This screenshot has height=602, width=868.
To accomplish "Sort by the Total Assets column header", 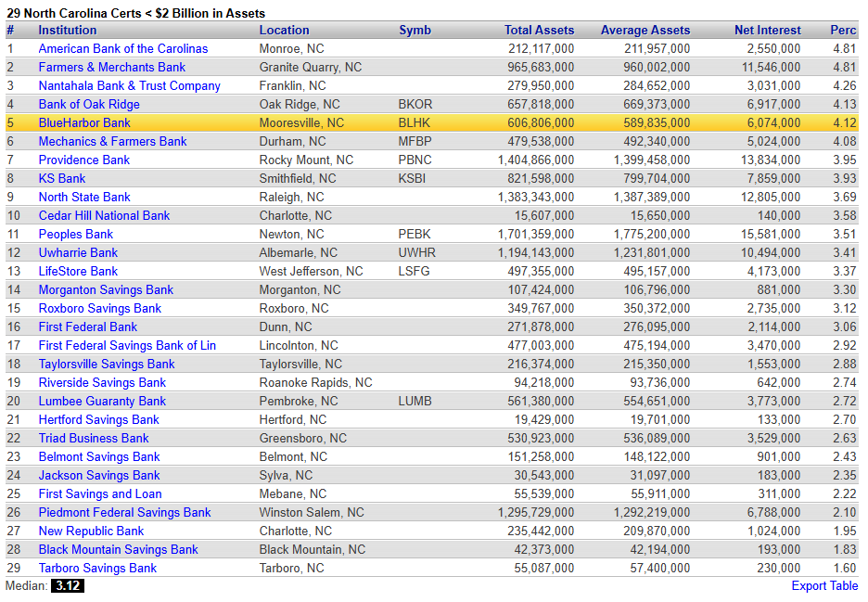I will (539, 31).
